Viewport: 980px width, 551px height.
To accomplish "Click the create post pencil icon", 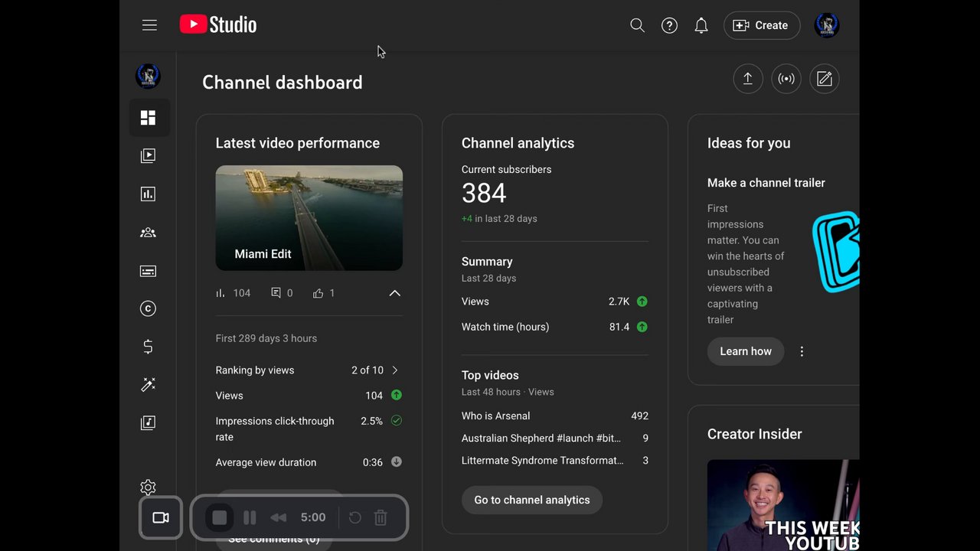I will [825, 79].
